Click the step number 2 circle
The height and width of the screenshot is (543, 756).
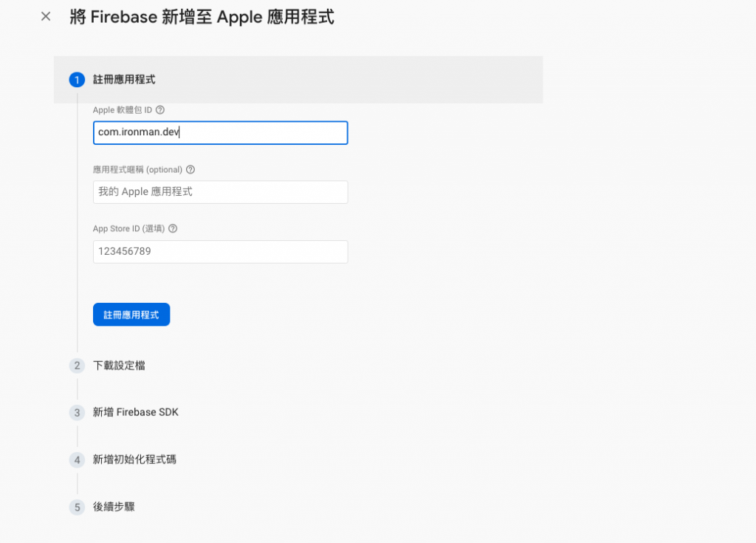click(77, 366)
